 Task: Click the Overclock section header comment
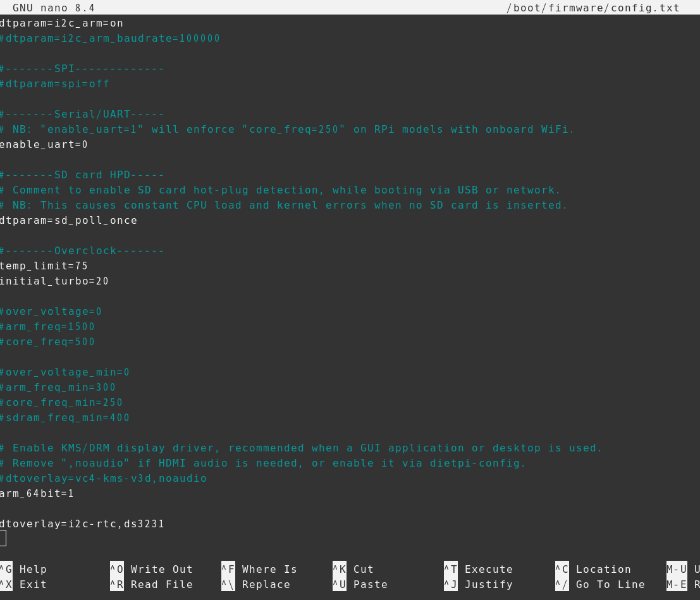pos(82,251)
